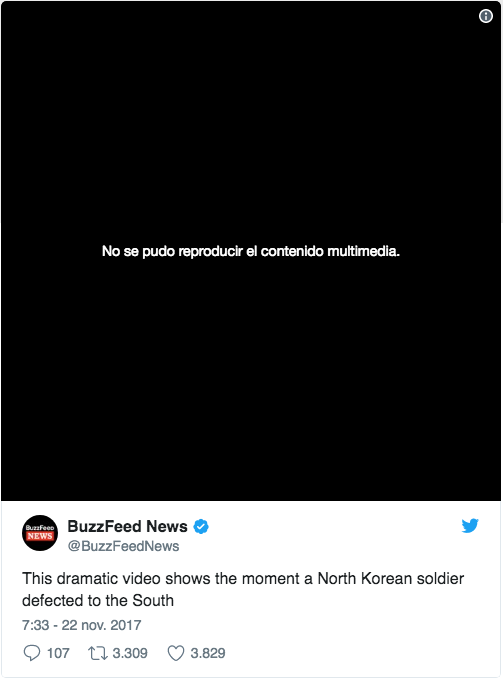Open the BuzzFeed News profile avatar
Viewport: 503px width, 679px height.
pos(40,533)
